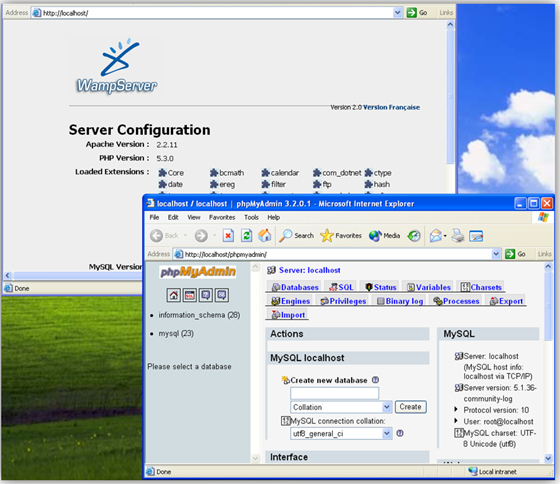Click the Edit page toolbar icon
The height and width of the screenshot is (484, 560).
coord(476,236)
